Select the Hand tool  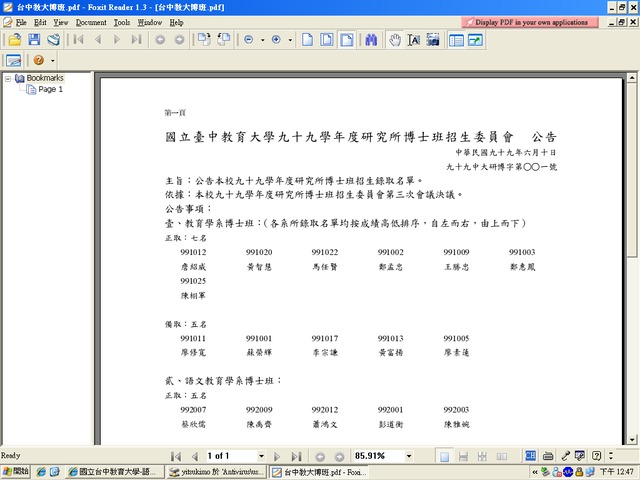tap(395, 39)
